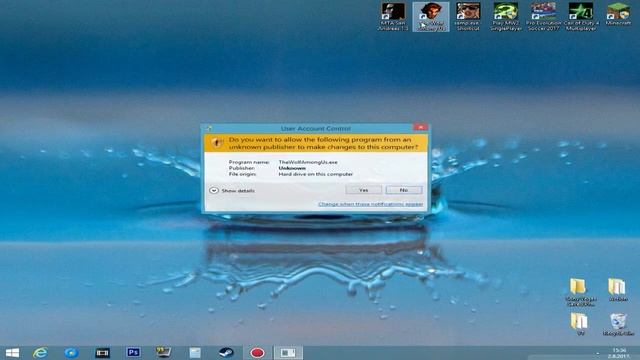Launch Photoshop from the taskbar

[x=133, y=352]
